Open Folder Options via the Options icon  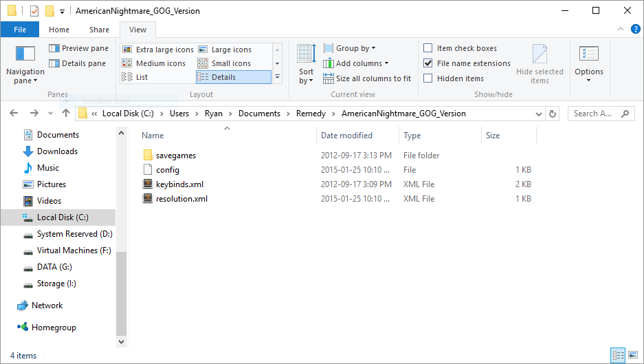coord(588,55)
